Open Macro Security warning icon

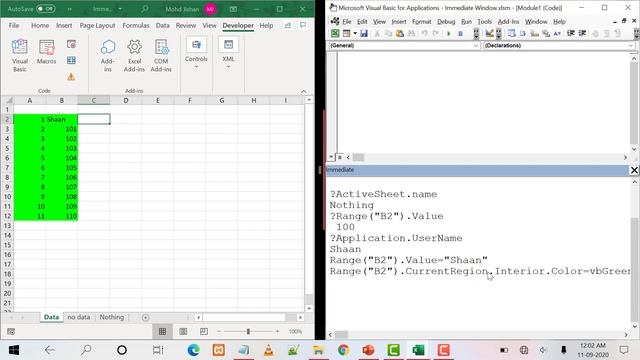(x=71, y=77)
